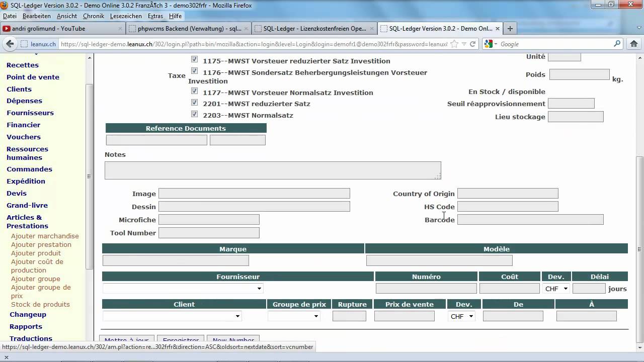Toggle 1176 MWST Sondersatz Beherbergungsleistungen checkbox
644x362 pixels.
coord(194,71)
